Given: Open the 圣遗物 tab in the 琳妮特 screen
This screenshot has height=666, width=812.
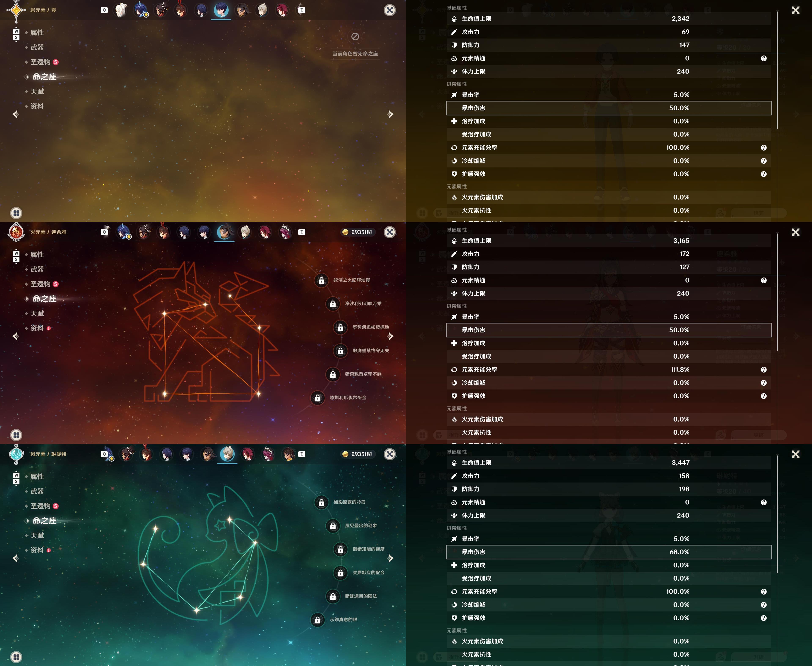Looking at the screenshot, I should pyautogui.click(x=41, y=506).
